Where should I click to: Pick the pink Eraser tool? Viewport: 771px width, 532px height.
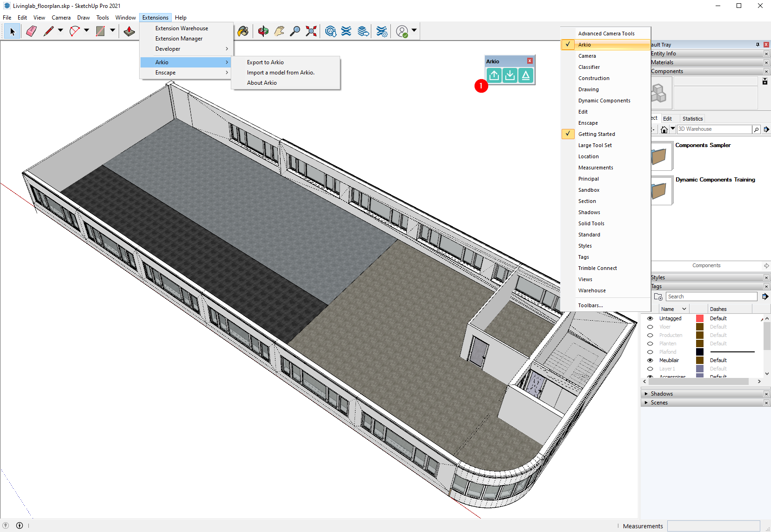coord(31,31)
